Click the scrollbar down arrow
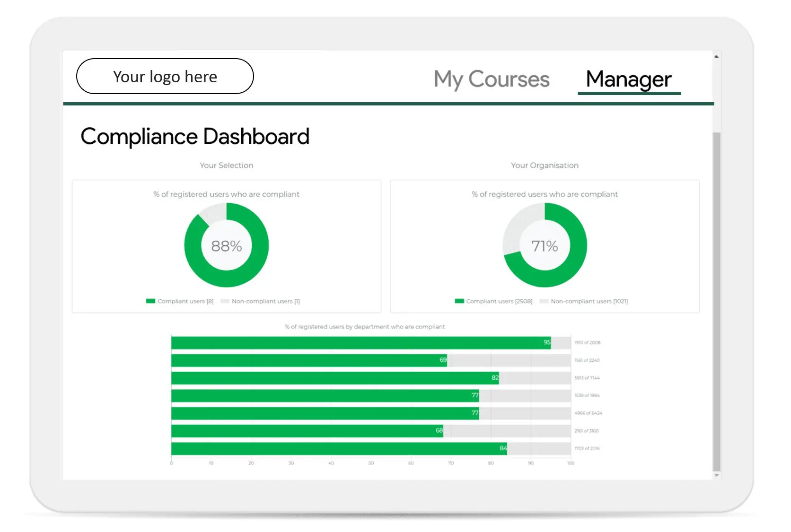 pyautogui.click(x=717, y=475)
